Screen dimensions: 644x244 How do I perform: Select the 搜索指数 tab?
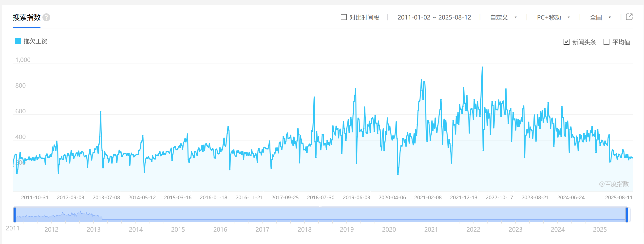coord(26,17)
